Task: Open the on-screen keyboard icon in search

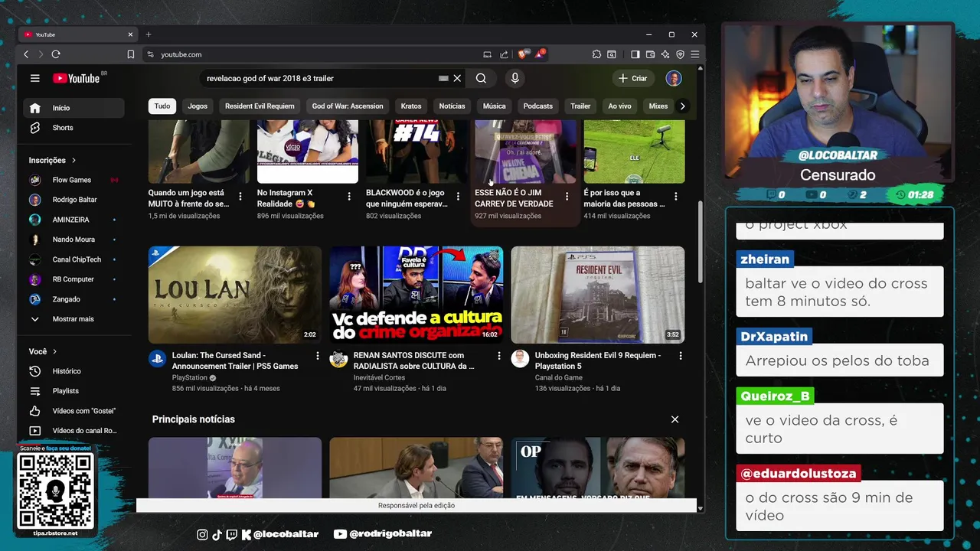Action: (x=443, y=78)
